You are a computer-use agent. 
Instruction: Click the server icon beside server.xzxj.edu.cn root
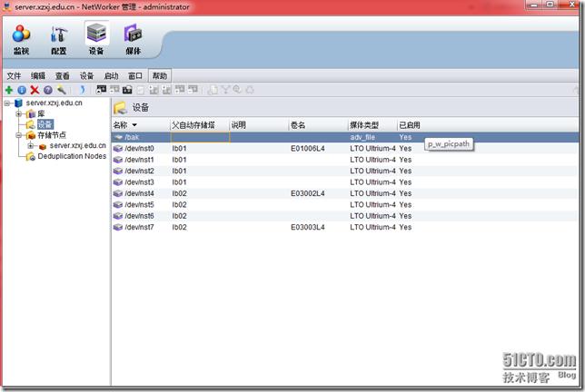click(19, 103)
